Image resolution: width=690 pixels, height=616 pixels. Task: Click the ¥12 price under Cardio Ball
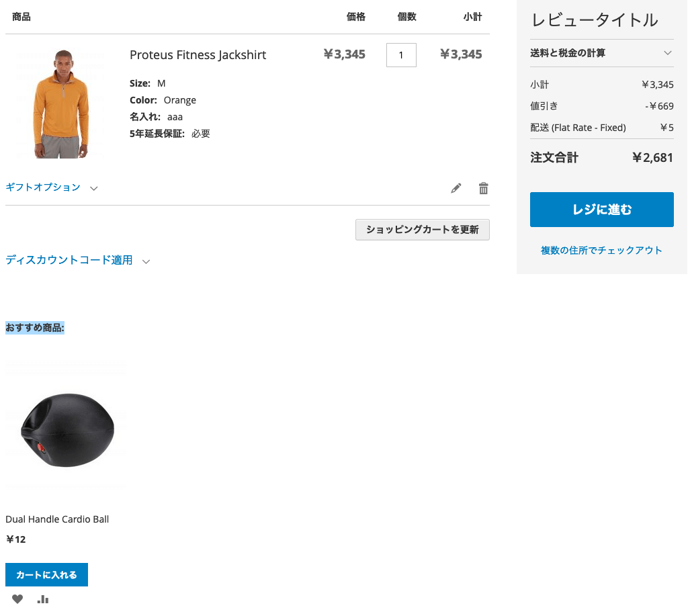16,539
